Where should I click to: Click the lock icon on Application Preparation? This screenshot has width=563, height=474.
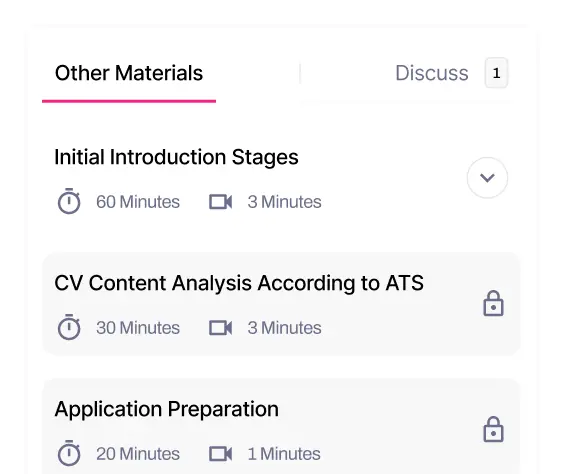click(x=493, y=429)
